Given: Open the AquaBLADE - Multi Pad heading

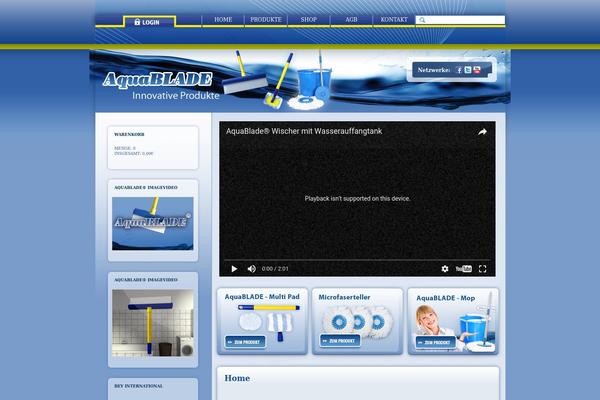Looking at the screenshot, I should (x=262, y=297).
